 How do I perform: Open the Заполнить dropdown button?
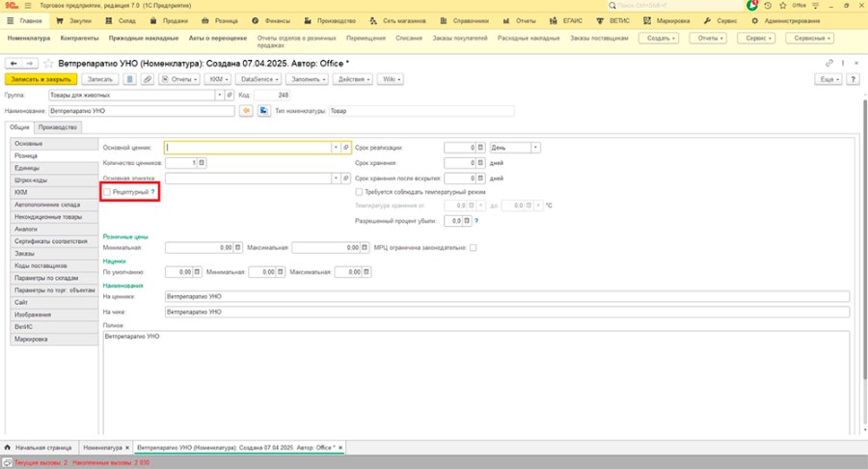coord(308,79)
